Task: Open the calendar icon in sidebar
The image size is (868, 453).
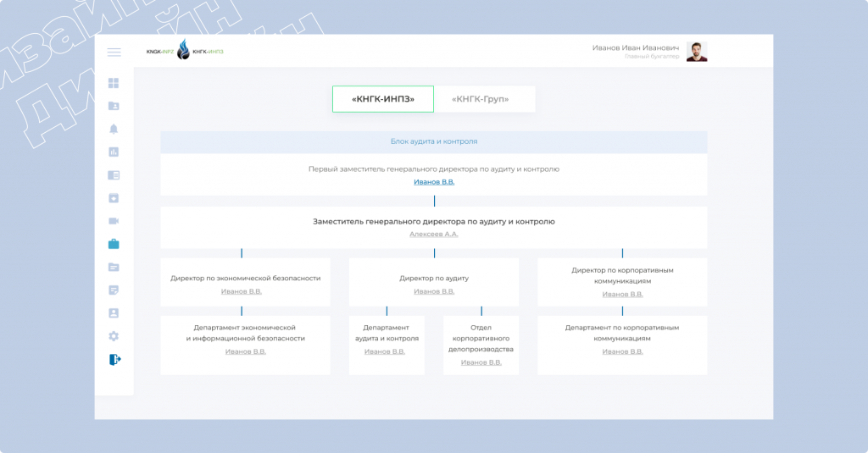Action: pos(114,198)
